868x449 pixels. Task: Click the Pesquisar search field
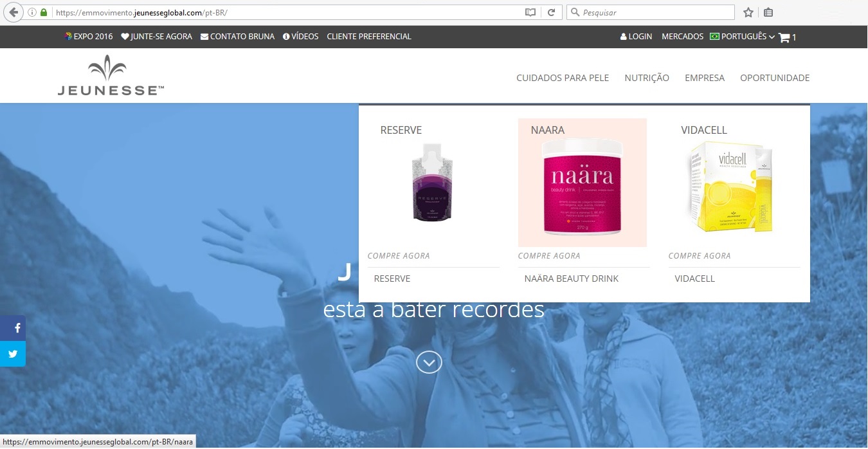click(651, 12)
